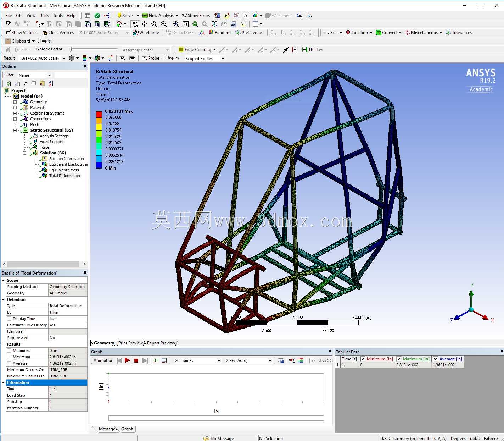The width and height of the screenshot is (504, 441).
Task: Click the Look At eye icon
Action: point(234,24)
